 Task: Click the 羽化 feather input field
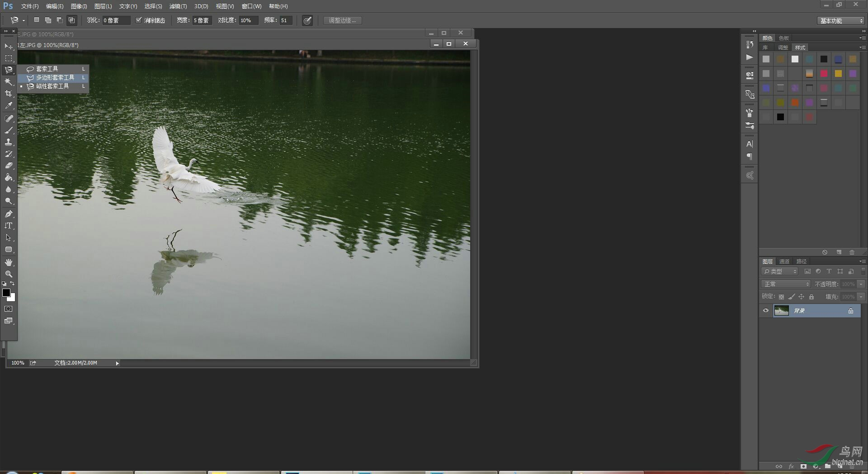point(116,20)
